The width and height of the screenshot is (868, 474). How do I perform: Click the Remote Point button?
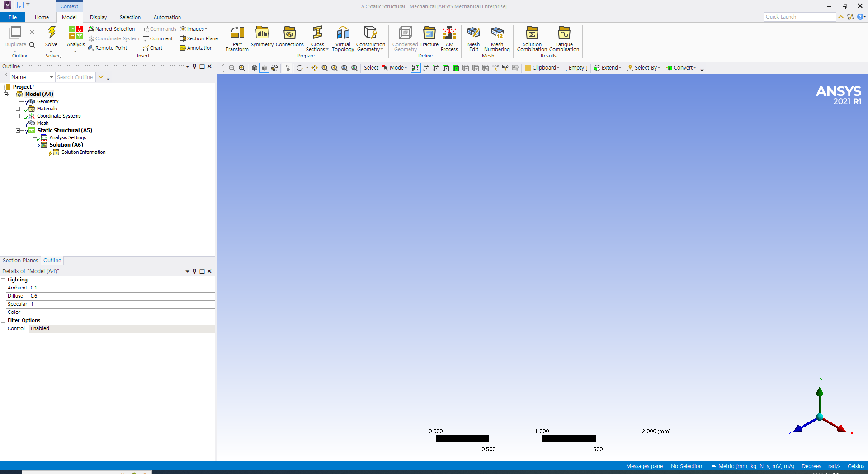click(x=108, y=48)
